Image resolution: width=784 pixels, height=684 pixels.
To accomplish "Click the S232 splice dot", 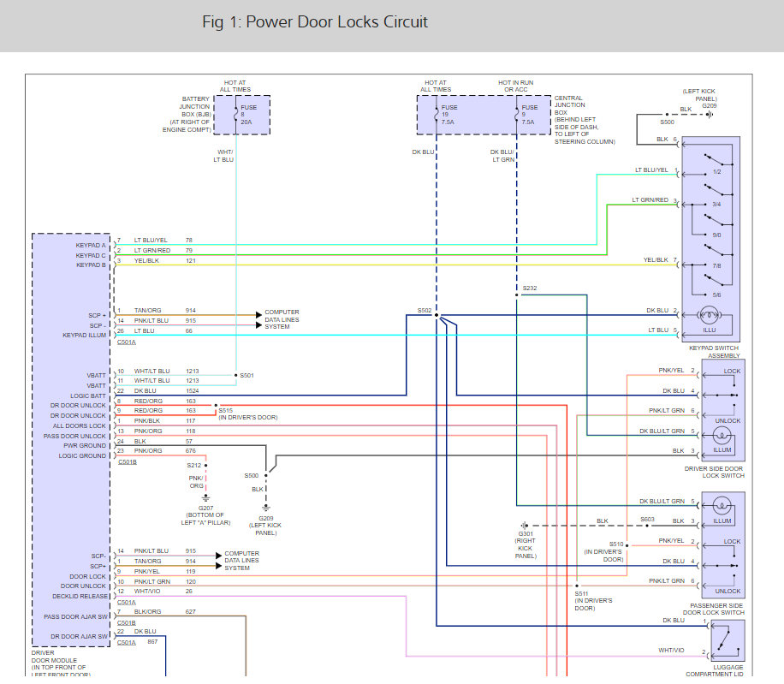I will [516, 295].
